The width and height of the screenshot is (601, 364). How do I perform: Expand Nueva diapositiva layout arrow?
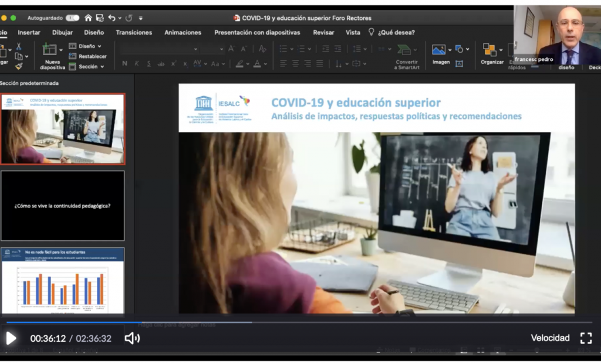click(x=61, y=50)
